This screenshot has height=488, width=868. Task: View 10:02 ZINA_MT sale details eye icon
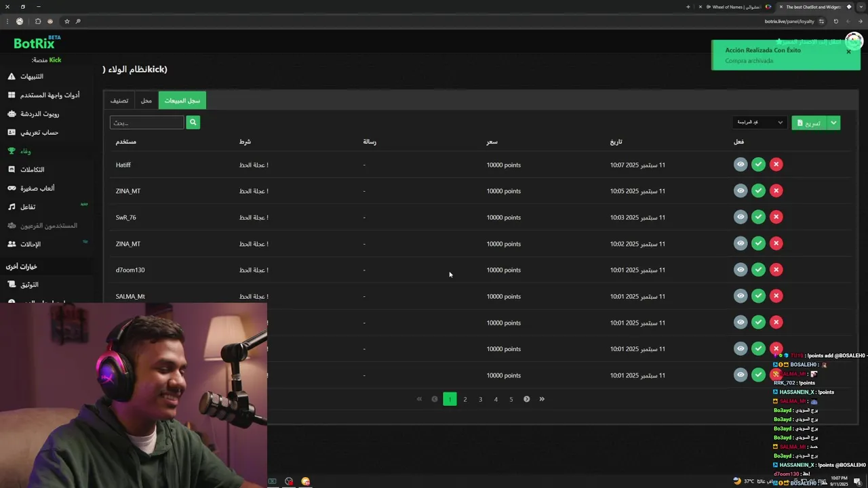741,243
